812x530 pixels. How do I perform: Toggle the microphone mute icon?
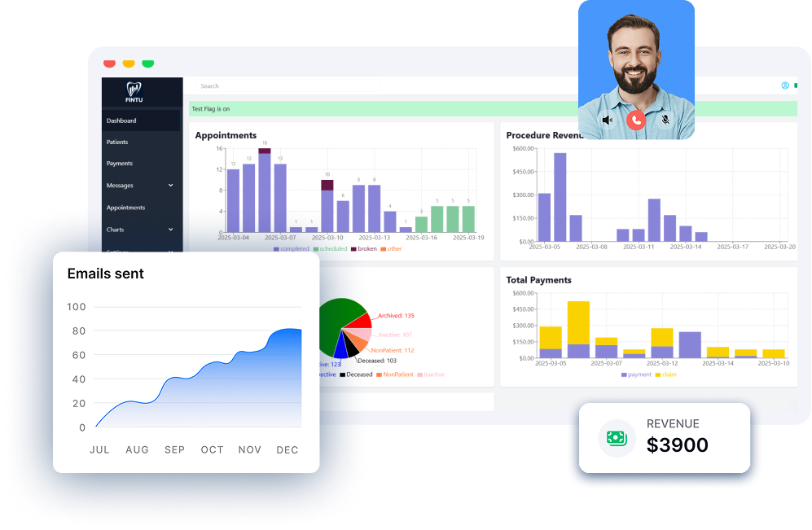coord(665,120)
